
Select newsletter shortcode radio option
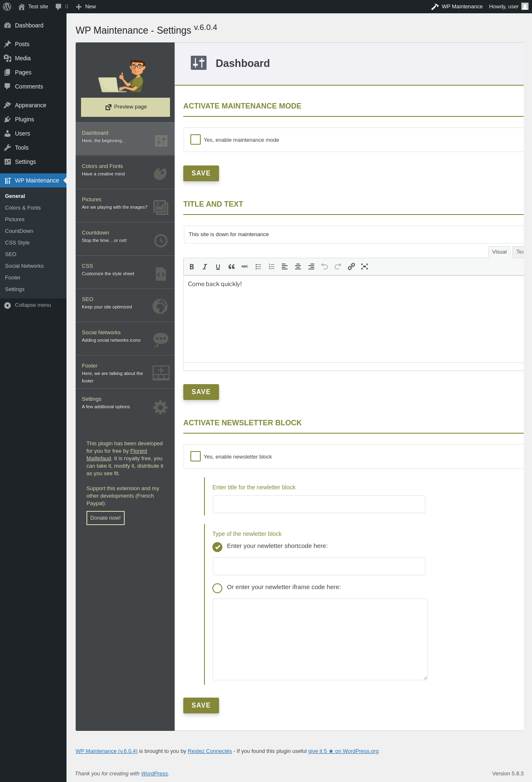point(217,547)
